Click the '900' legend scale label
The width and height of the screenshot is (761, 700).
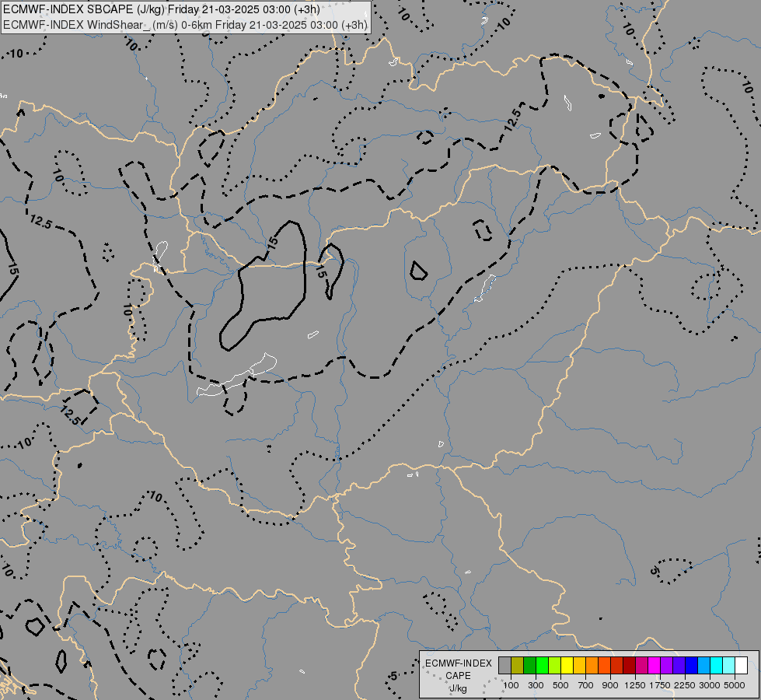click(x=610, y=685)
